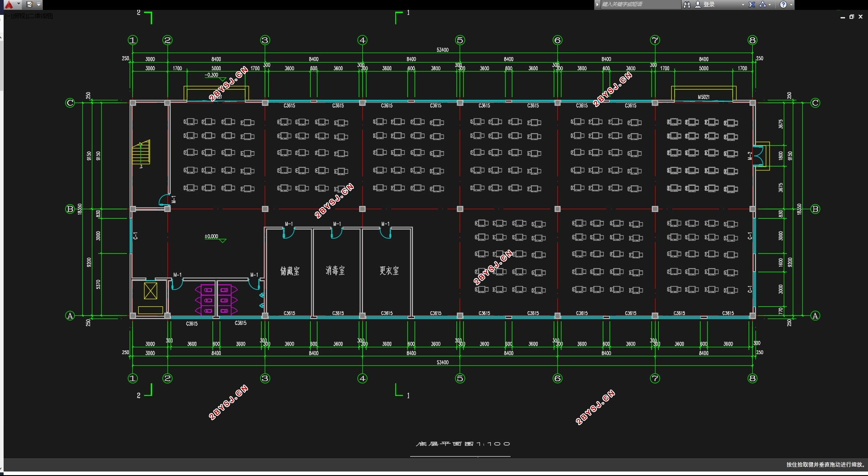The width and height of the screenshot is (868, 476).
Task: Click the keyword search input field
Action: [641, 4]
